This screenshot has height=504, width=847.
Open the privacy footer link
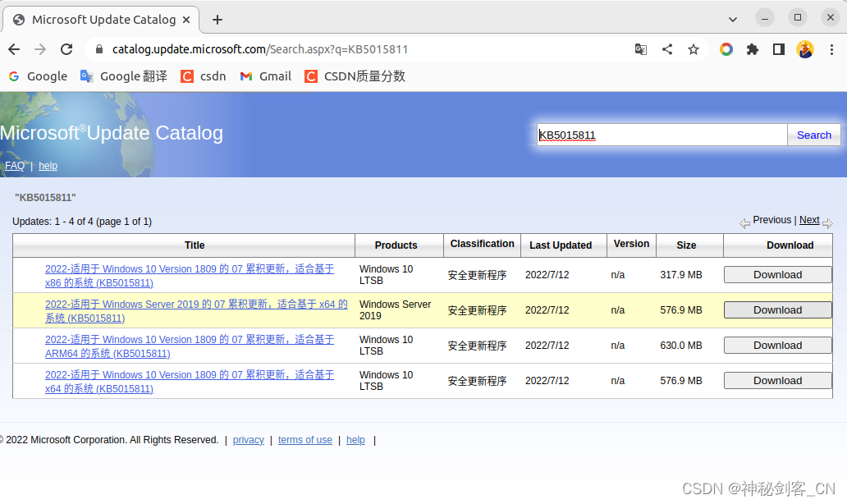(249, 440)
